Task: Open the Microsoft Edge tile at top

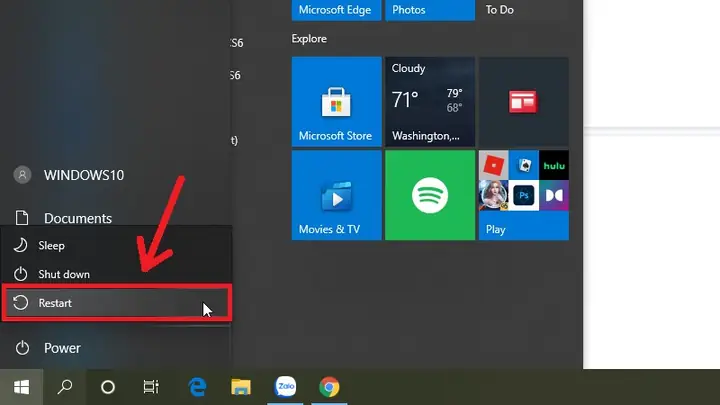Action: pyautogui.click(x=337, y=10)
